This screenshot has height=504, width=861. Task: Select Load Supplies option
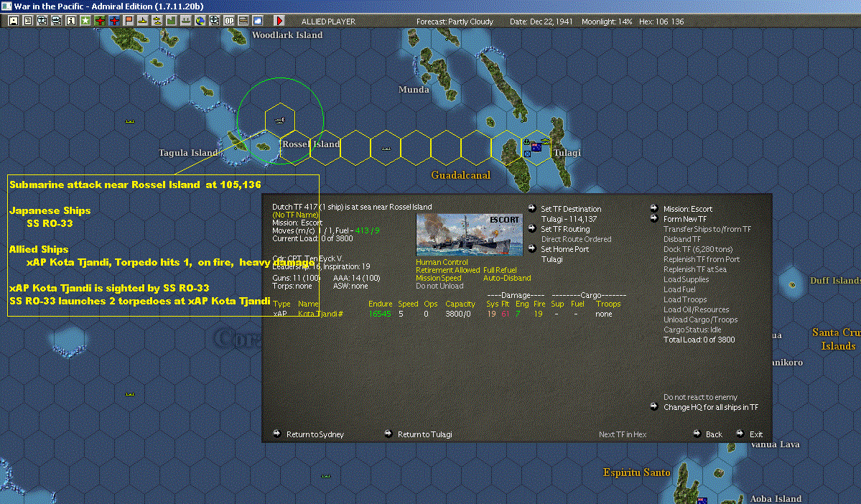[686, 279]
